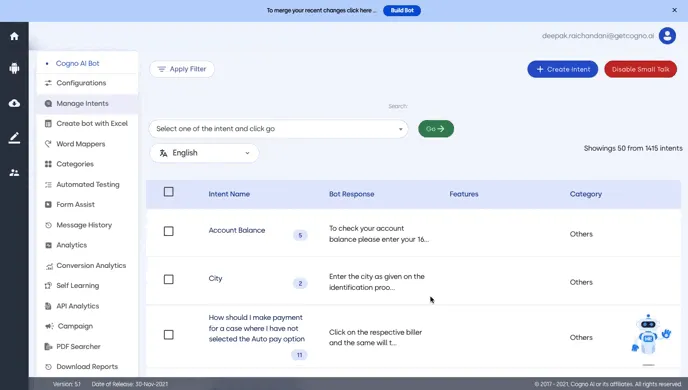Click the Create bot with Excel icon
The width and height of the screenshot is (688, 390).
point(48,124)
